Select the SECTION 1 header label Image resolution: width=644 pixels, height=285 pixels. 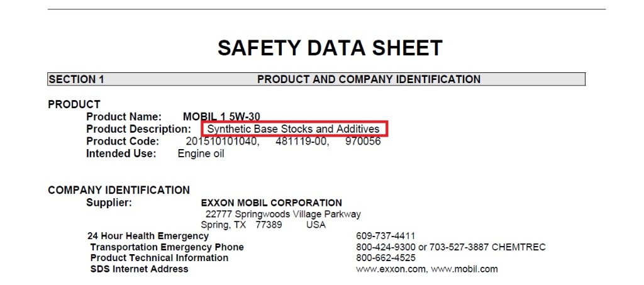pos(76,79)
